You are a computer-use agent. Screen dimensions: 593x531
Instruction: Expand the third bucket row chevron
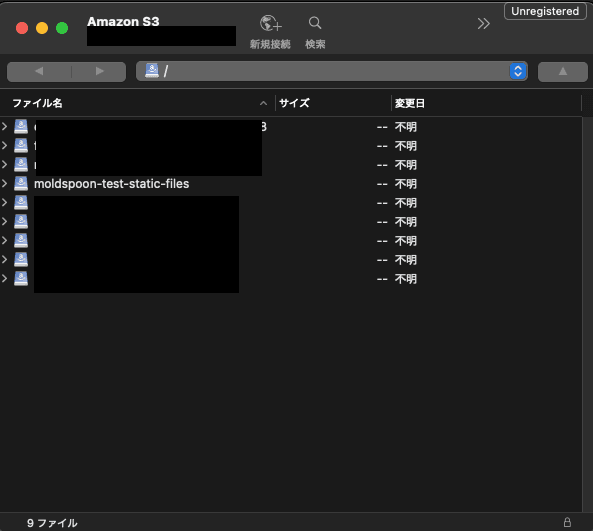click(5, 164)
